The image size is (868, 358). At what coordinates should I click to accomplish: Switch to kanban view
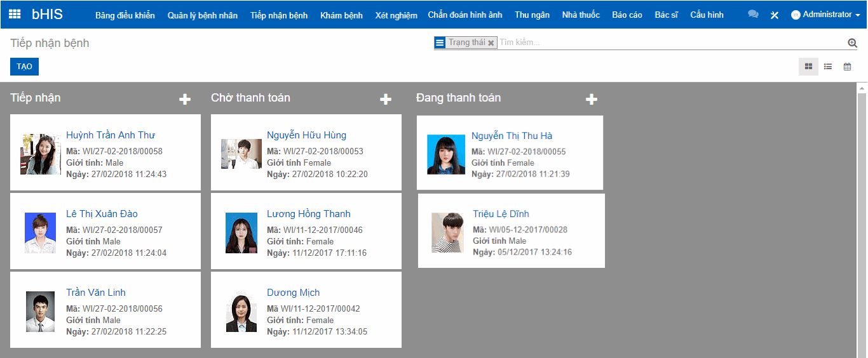click(x=808, y=66)
